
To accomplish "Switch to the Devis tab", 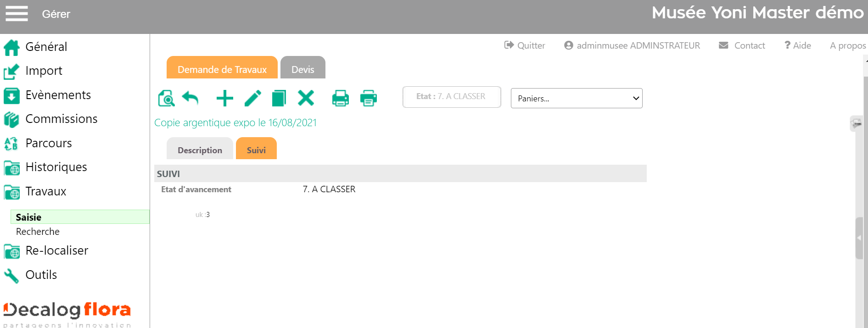I will point(302,69).
